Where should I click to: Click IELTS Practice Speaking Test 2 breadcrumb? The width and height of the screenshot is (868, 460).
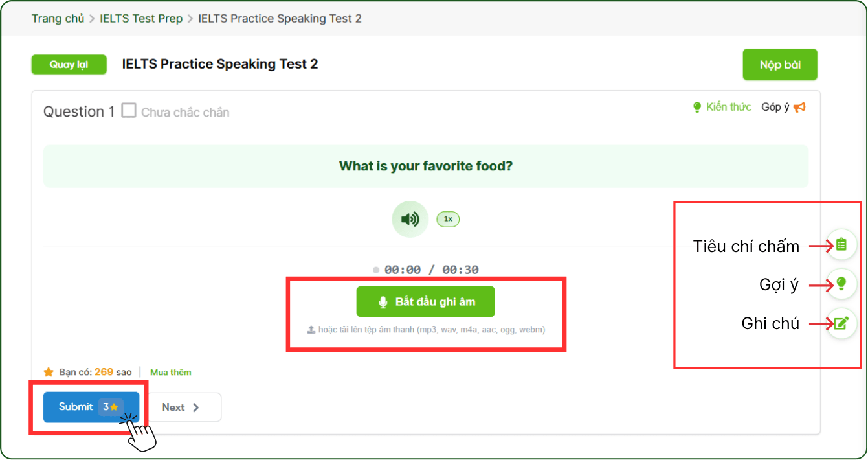click(x=280, y=19)
